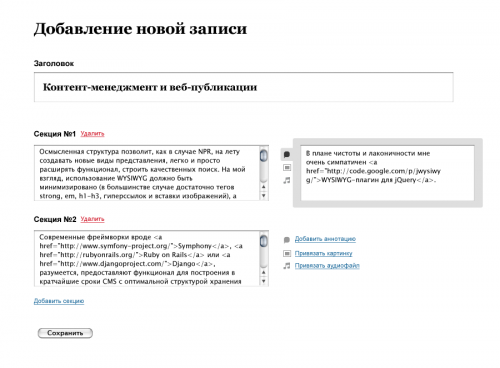Click annotation text area with WYSIWYG-плагин text

(387, 173)
